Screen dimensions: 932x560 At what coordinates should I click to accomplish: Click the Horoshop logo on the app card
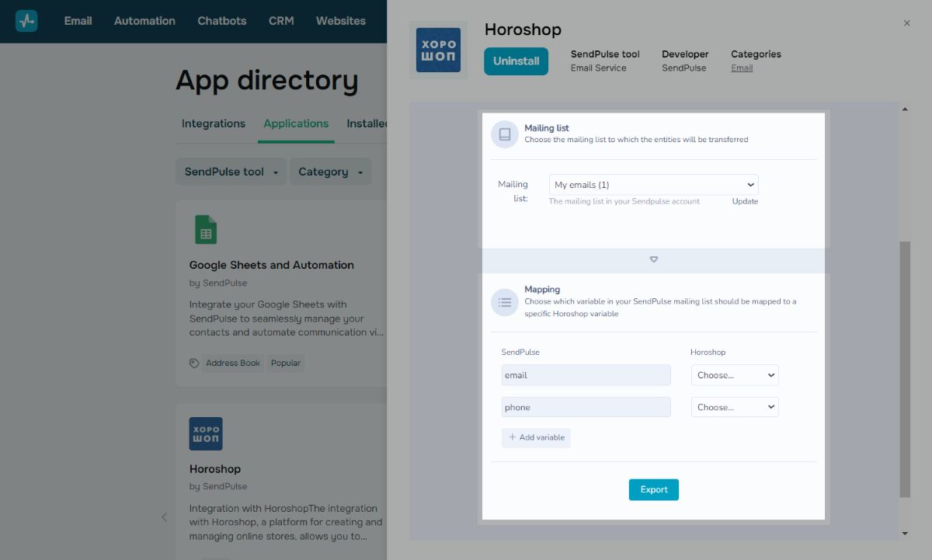(x=206, y=434)
